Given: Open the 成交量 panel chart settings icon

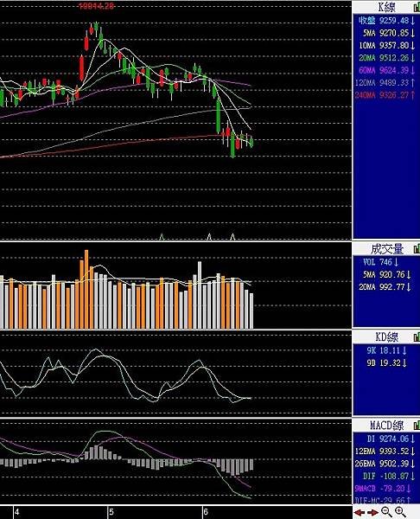Looking at the screenshot, I should click(417, 249).
